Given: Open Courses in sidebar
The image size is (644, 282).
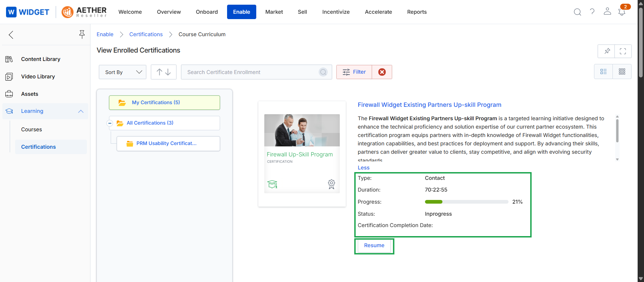Looking at the screenshot, I should click(32, 130).
